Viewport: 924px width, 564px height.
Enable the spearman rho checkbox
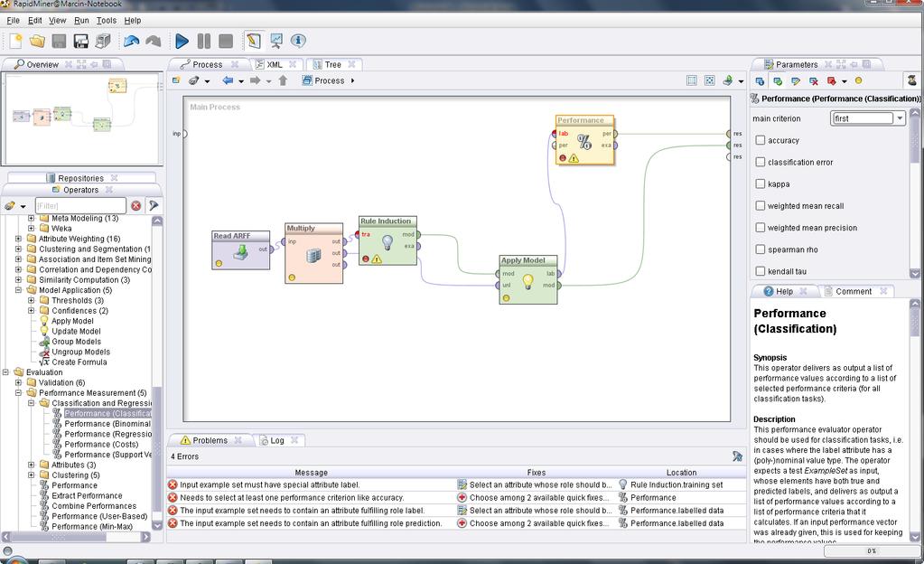[761, 249]
